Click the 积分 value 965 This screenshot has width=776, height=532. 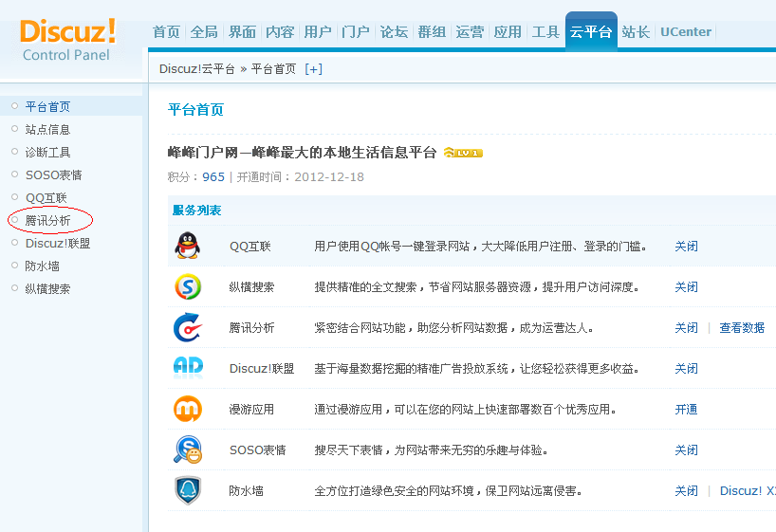coord(213,176)
